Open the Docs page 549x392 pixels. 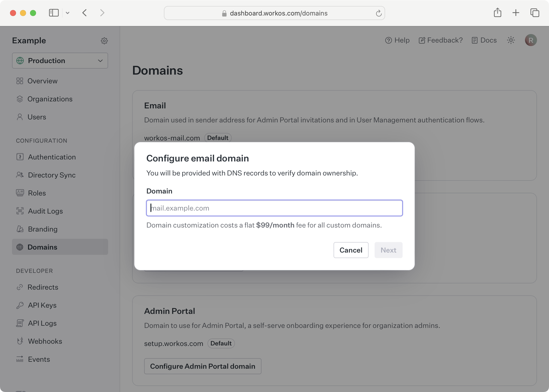click(x=484, y=40)
